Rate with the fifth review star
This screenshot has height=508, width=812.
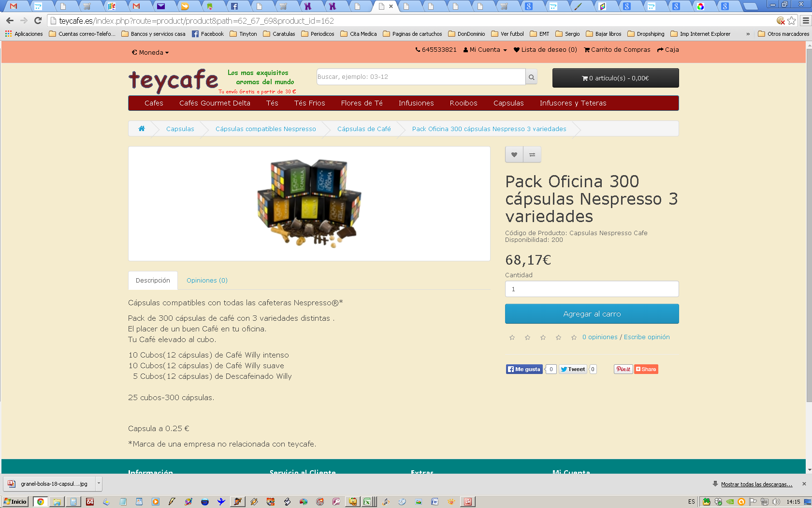[574, 337]
